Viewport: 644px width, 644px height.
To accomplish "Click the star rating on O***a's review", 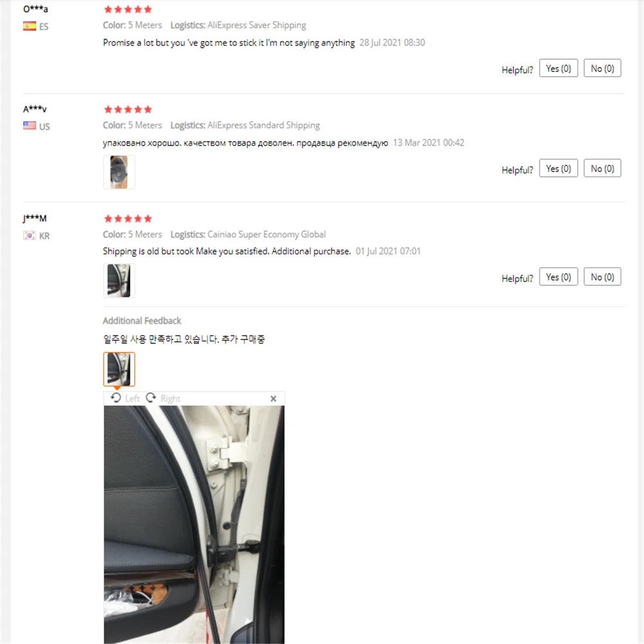I will pyautogui.click(x=128, y=9).
